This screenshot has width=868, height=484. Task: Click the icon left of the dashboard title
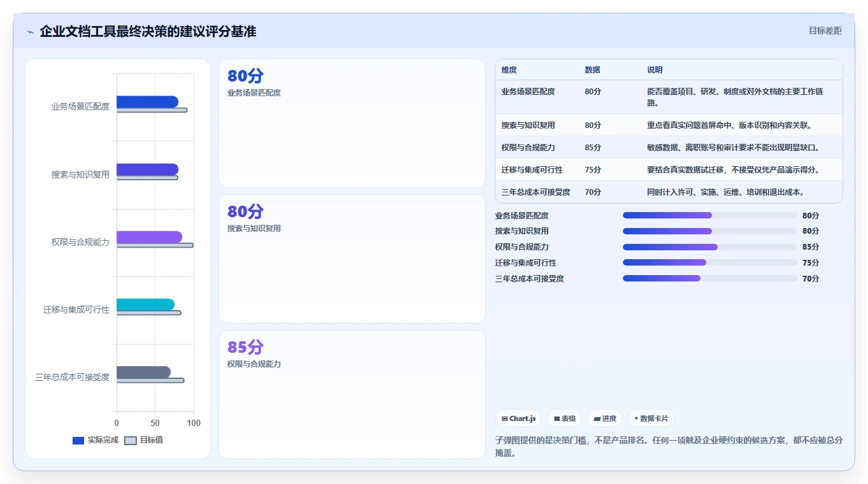pyautogui.click(x=30, y=32)
